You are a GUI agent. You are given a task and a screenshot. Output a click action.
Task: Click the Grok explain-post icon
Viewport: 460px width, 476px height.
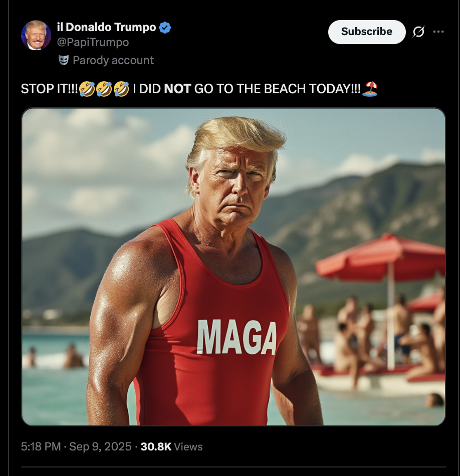tap(418, 32)
